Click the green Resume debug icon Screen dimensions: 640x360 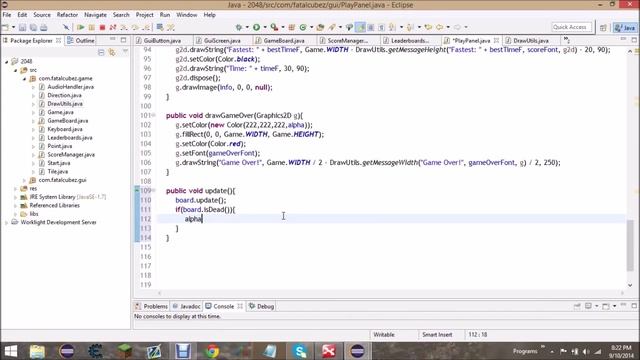81,27
